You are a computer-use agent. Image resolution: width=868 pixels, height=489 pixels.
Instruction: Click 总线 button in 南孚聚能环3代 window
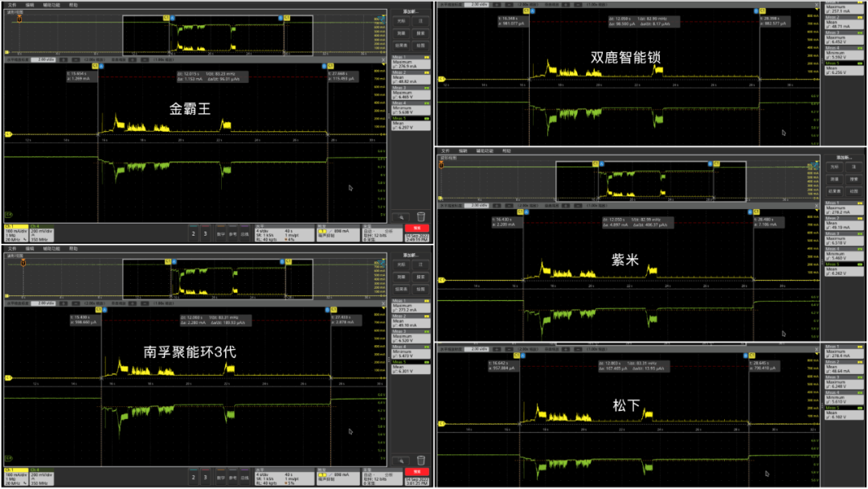click(244, 478)
